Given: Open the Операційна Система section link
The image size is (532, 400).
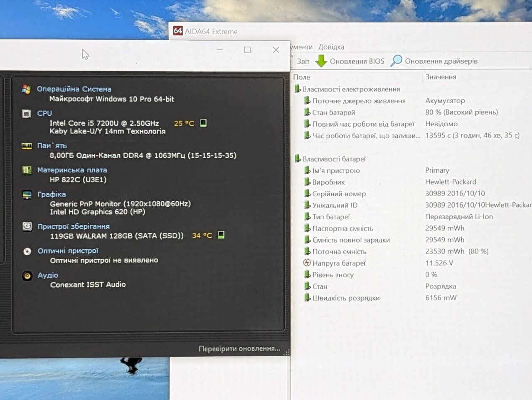Looking at the screenshot, I should (x=74, y=89).
